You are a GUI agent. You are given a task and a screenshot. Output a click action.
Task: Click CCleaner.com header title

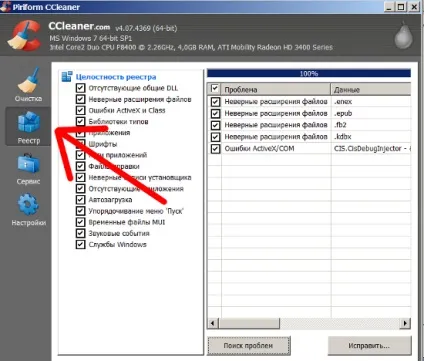pos(79,26)
